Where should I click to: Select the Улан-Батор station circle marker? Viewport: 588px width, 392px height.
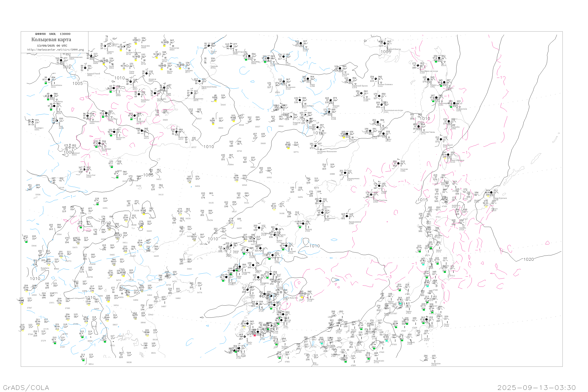[x=52, y=96]
